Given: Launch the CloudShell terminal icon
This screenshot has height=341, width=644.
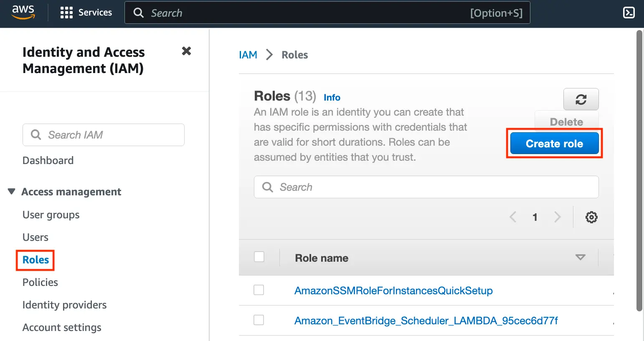Looking at the screenshot, I should [629, 13].
